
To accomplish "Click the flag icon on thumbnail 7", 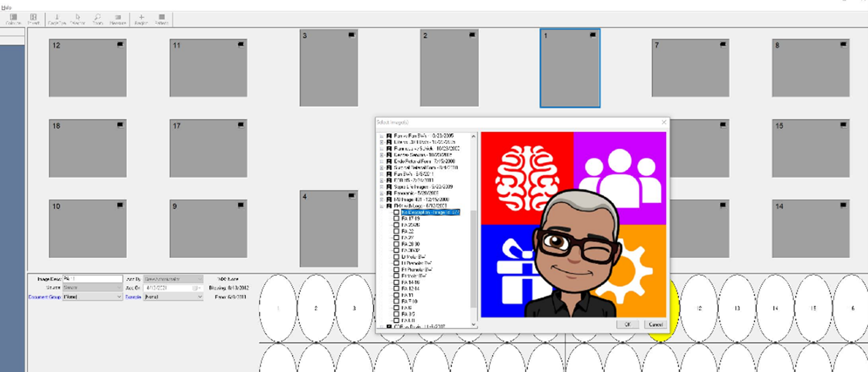I will [723, 44].
